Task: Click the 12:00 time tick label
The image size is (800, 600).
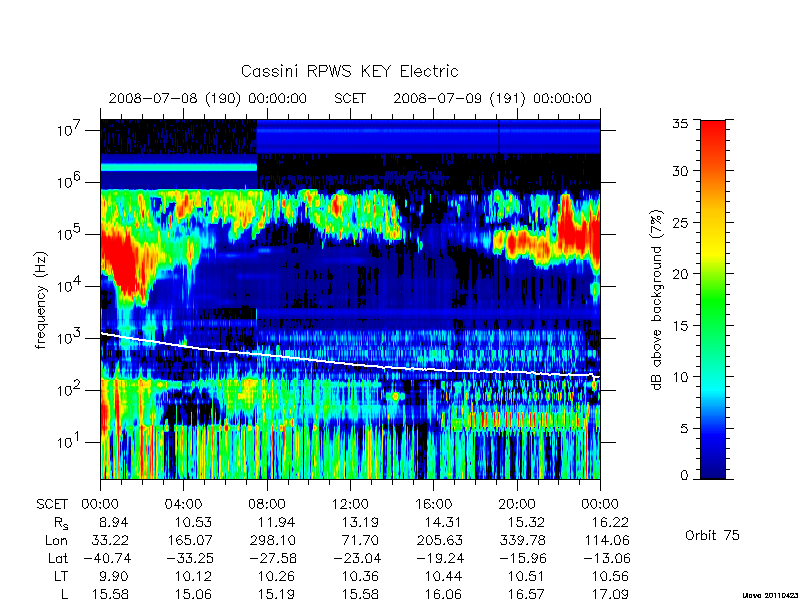Action: click(350, 505)
